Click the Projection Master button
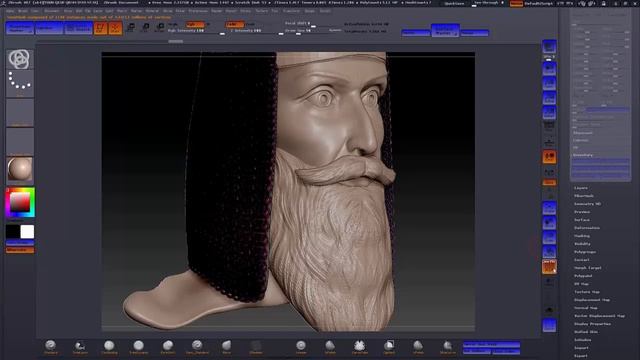Viewport: 640px width, 360px height. 20,28
